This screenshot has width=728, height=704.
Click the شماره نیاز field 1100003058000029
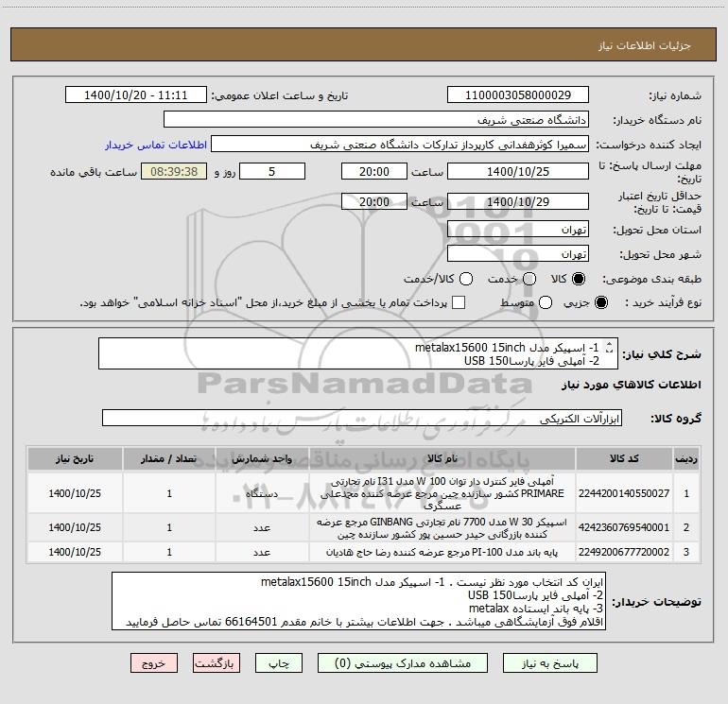(518, 94)
